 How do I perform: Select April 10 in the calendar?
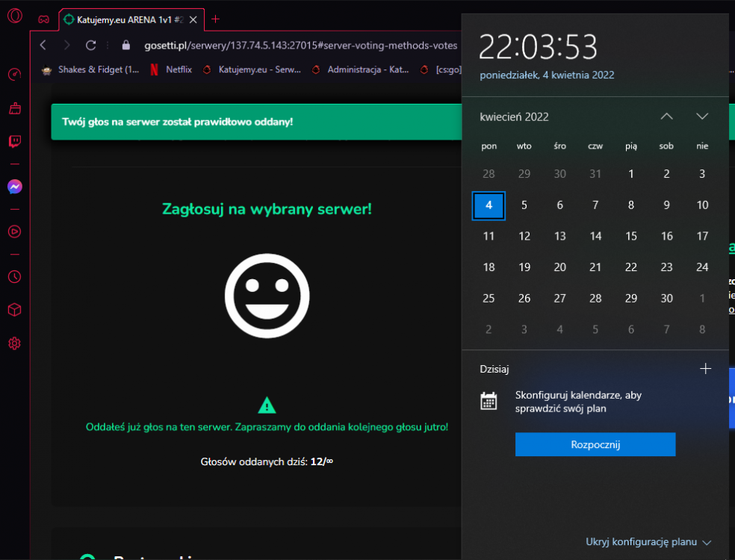pos(702,205)
